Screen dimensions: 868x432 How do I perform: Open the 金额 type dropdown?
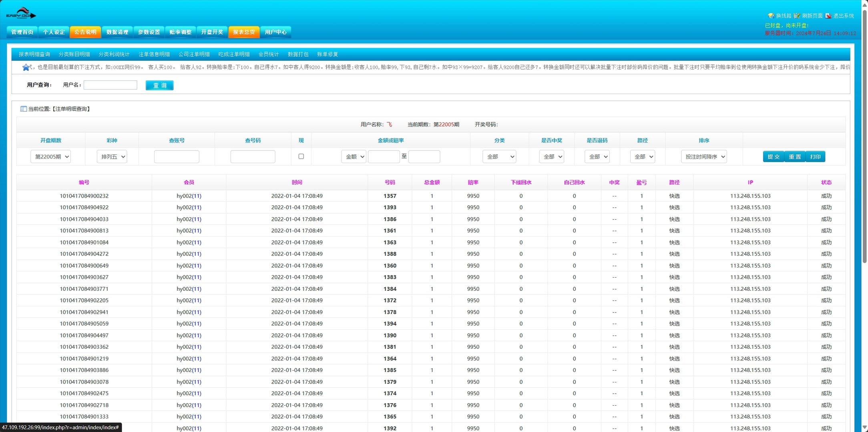click(x=354, y=157)
